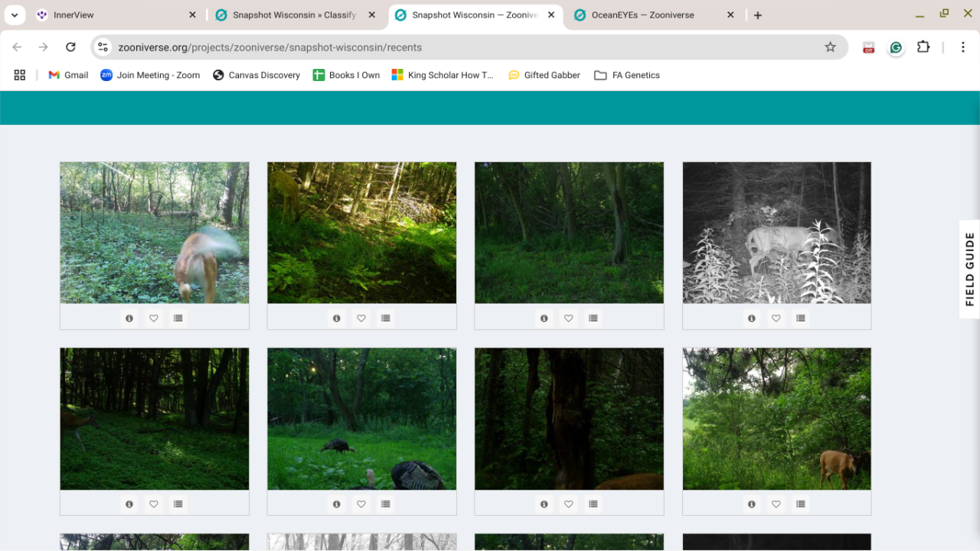
Task: Open the apps grid shortcut
Action: (20, 75)
